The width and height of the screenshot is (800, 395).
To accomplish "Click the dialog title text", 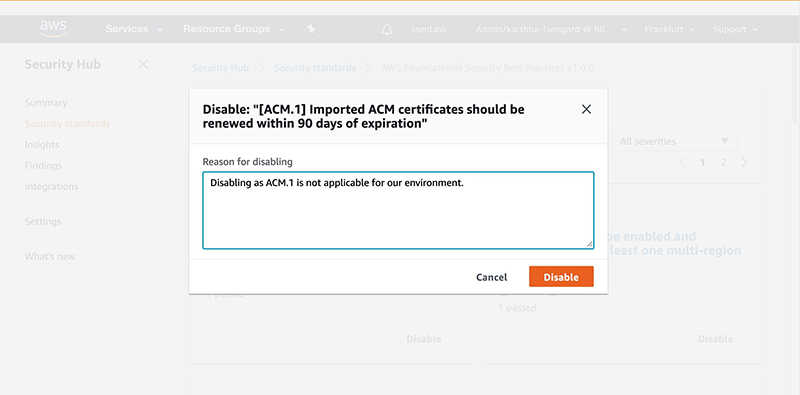I will pos(364,116).
